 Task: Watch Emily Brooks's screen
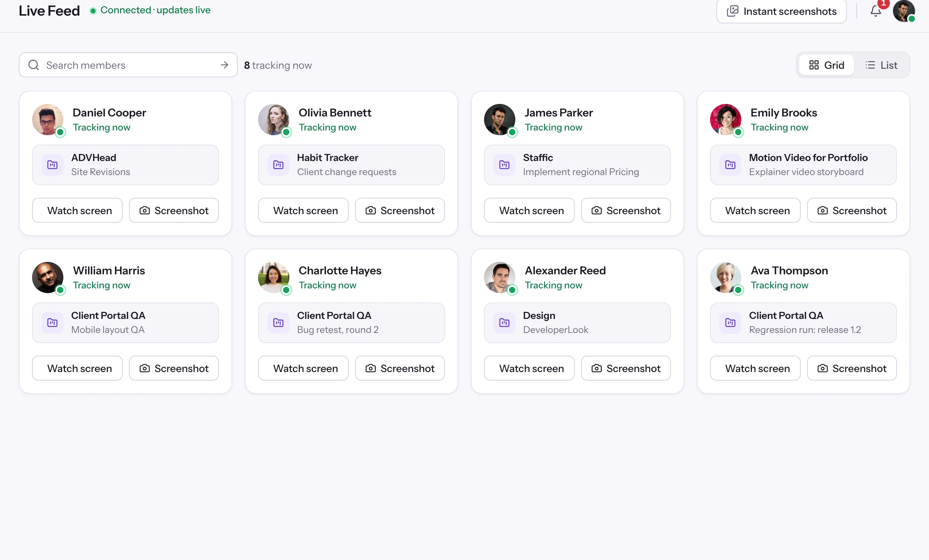(755, 210)
